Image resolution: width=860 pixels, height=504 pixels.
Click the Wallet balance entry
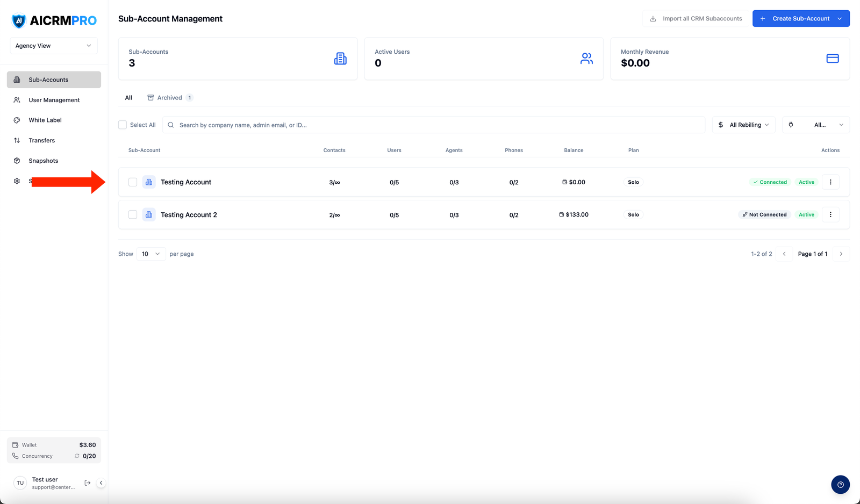click(54, 445)
